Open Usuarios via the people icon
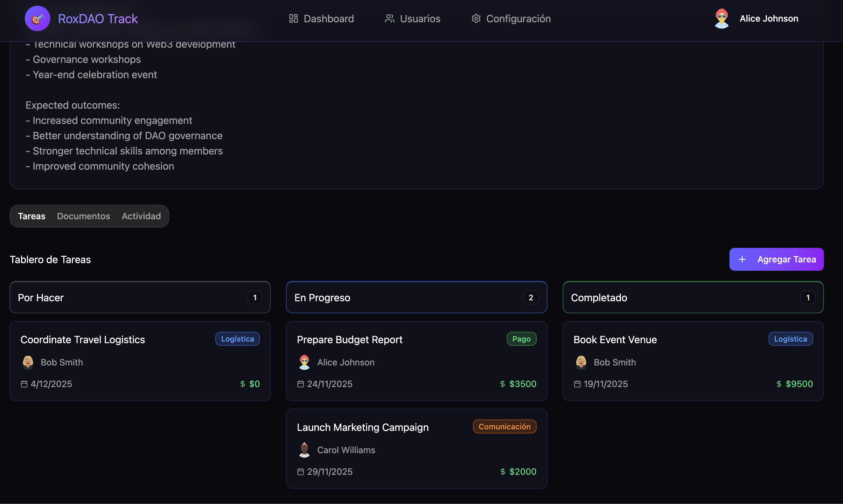The image size is (843, 504). pyautogui.click(x=390, y=18)
